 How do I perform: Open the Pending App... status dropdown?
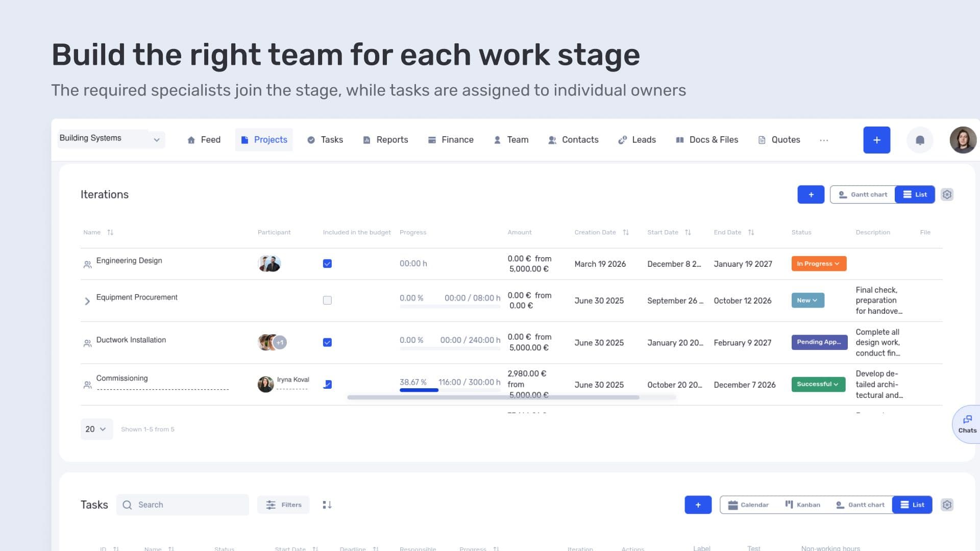819,342
